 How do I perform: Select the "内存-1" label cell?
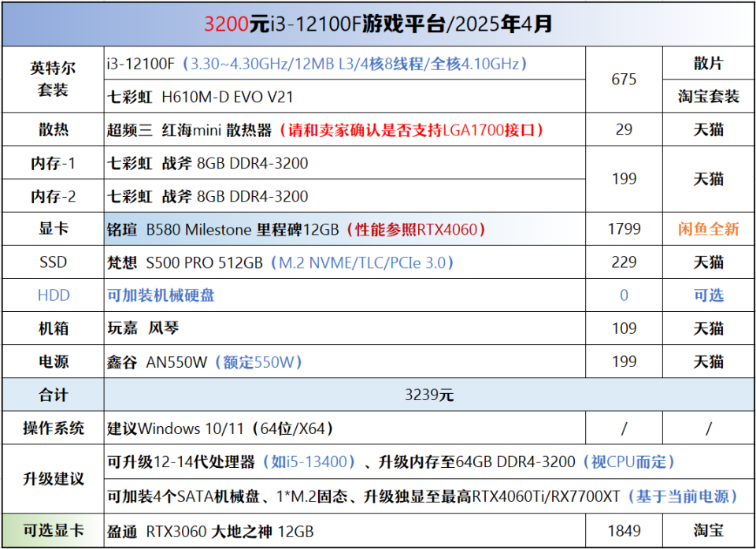[x=53, y=163]
